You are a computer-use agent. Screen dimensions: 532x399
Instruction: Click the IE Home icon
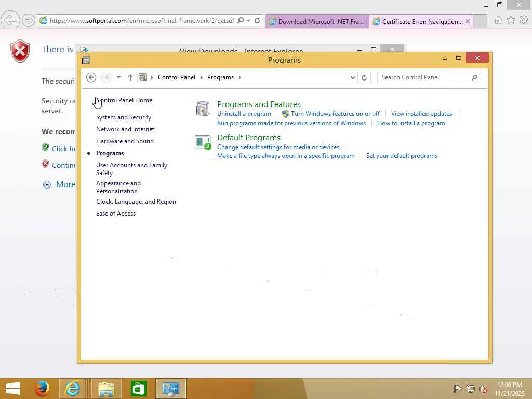tap(498, 20)
